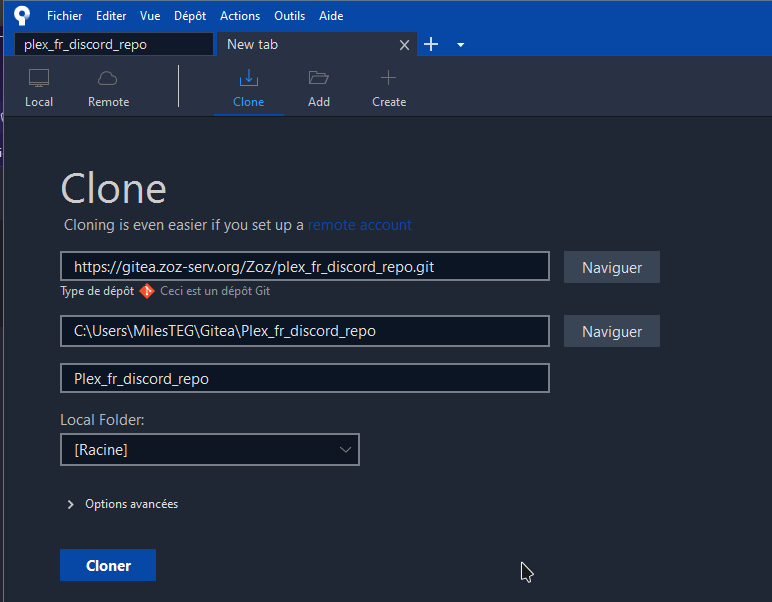Click Naviguer beside the repository URL
The width and height of the screenshot is (772, 602).
611,267
